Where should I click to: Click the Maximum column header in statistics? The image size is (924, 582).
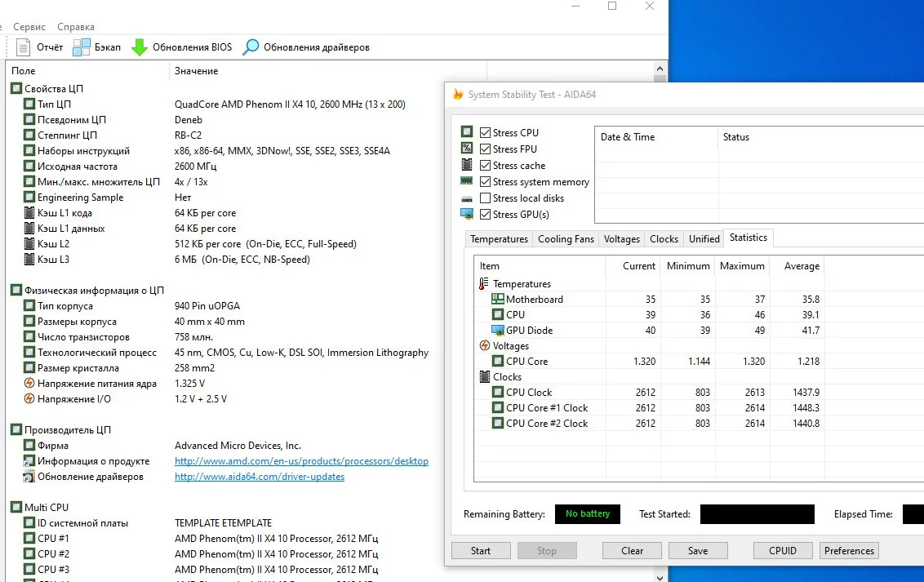pyautogui.click(x=742, y=266)
